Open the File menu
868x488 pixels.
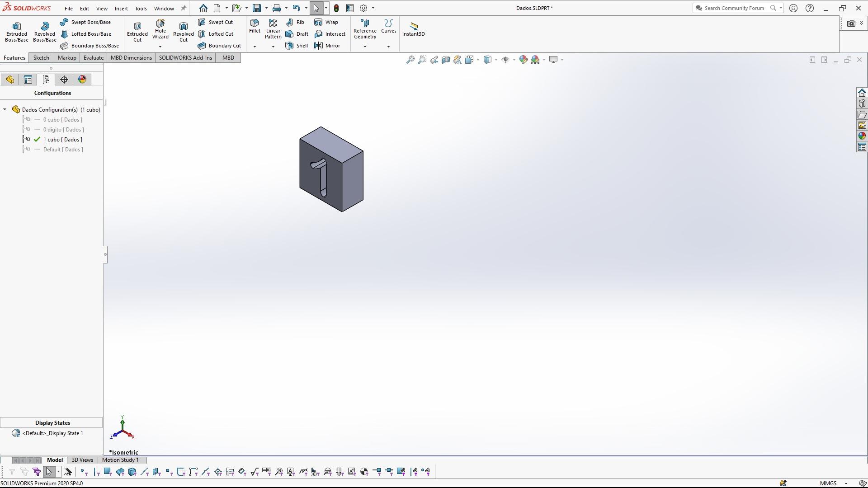[x=69, y=9]
